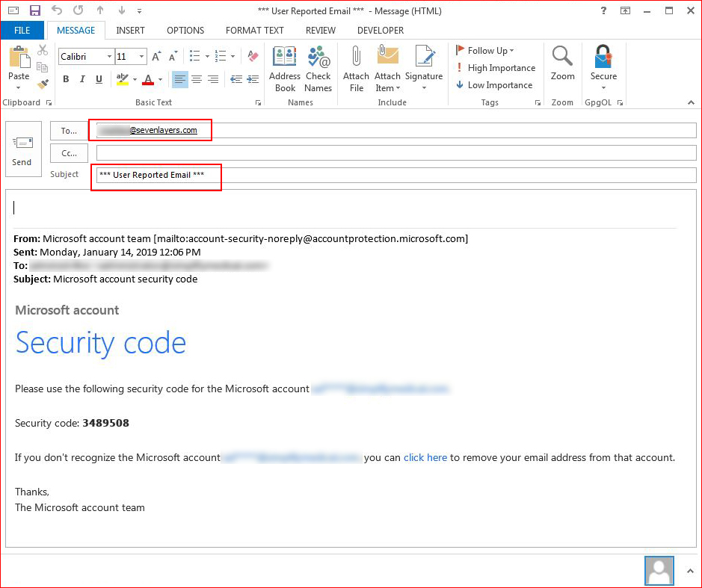Image resolution: width=702 pixels, height=588 pixels.
Task: Select the Format Painter brush
Action: (x=43, y=84)
